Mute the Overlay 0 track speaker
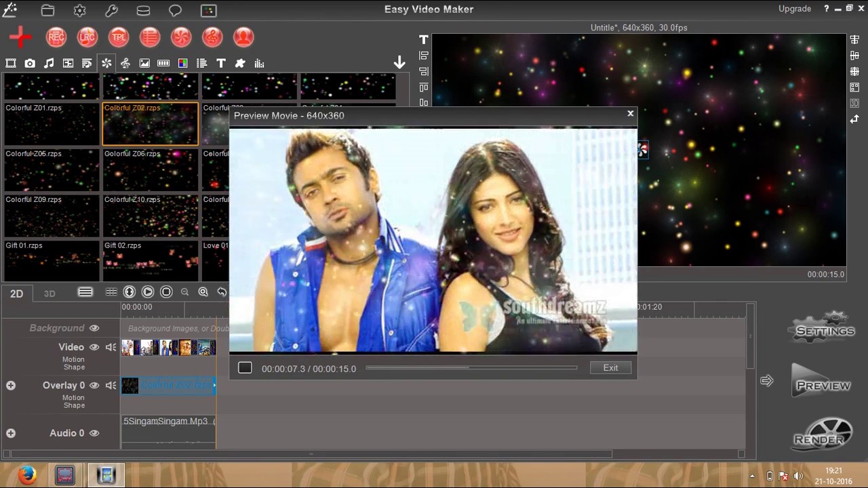This screenshot has width=868, height=488. point(111,385)
